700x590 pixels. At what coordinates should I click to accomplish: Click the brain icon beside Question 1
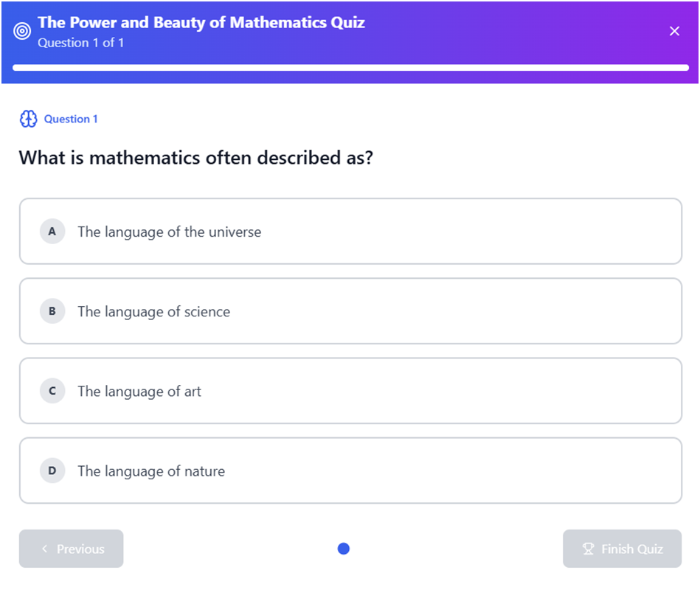click(x=27, y=119)
